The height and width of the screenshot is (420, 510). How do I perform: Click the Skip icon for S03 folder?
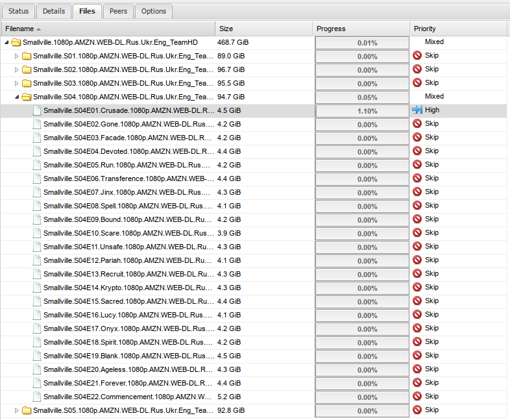(417, 82)
